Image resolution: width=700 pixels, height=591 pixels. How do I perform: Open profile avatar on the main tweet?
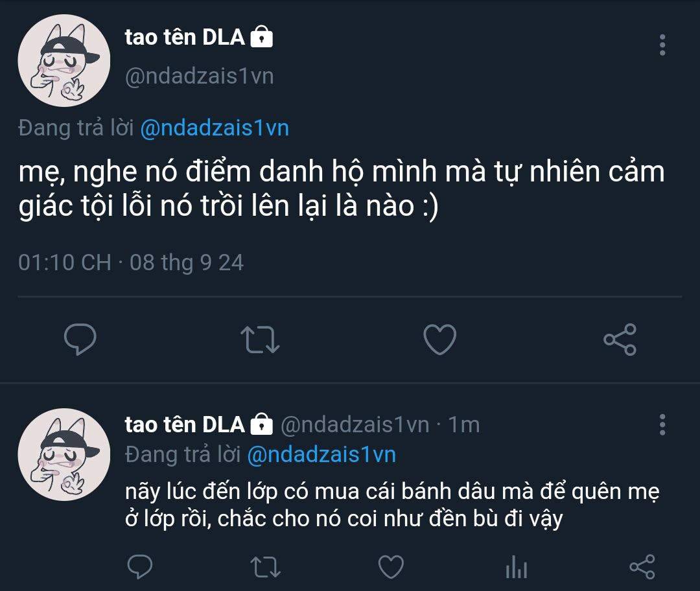point(64,60)
